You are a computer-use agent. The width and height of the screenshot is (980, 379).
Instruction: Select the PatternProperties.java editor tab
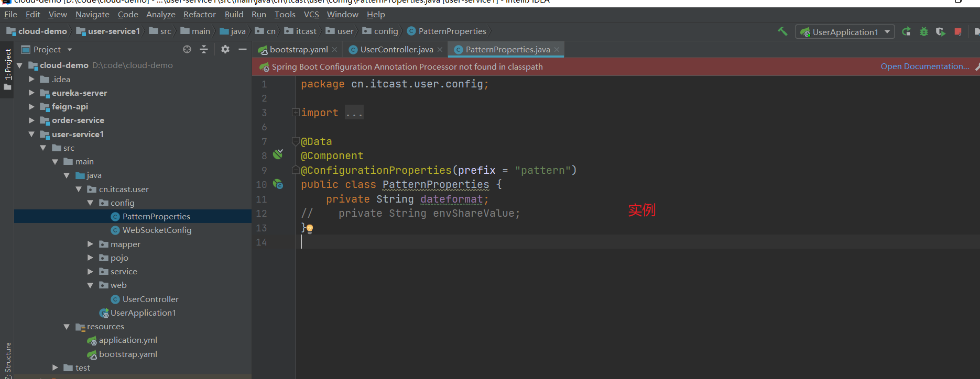[x=507, y=50]
